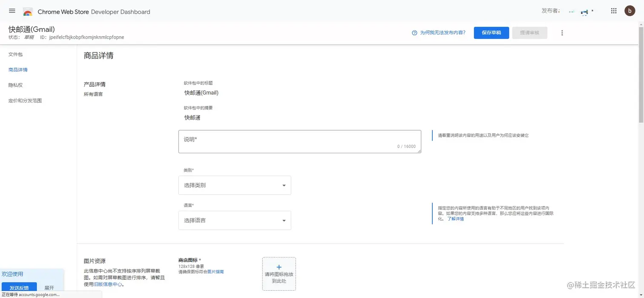Viewport: 644px width, 298px height.
Task: Select 商品详情 in the sidebar
Action: 18,70
